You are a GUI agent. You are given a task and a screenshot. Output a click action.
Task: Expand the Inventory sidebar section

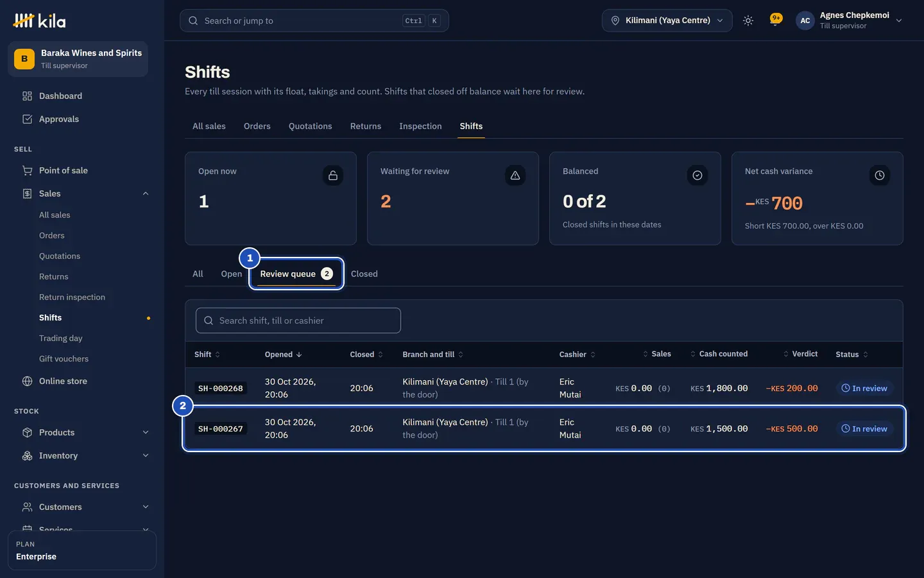coord(146,455)
